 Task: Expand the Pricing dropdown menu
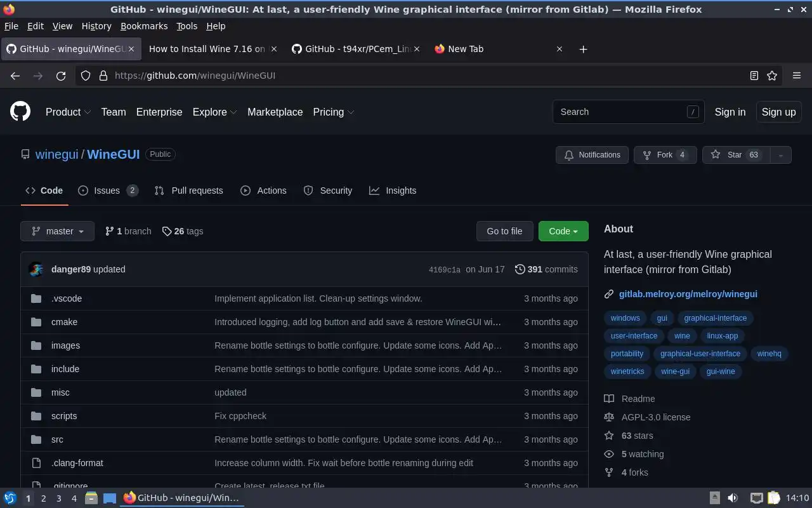pos(334,112)
